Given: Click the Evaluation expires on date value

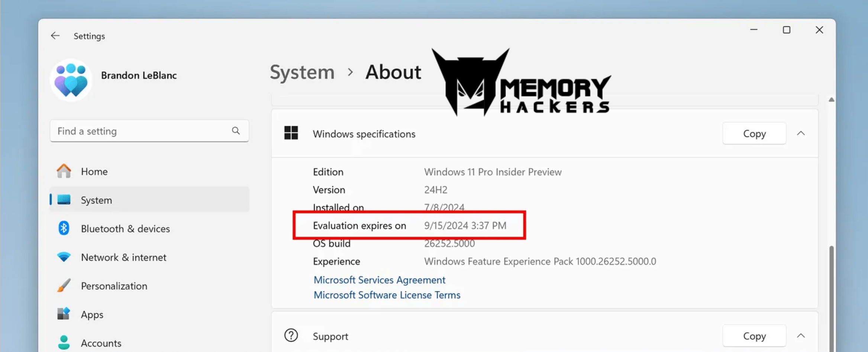Looking at the screenshot, I should coord(465,225).
